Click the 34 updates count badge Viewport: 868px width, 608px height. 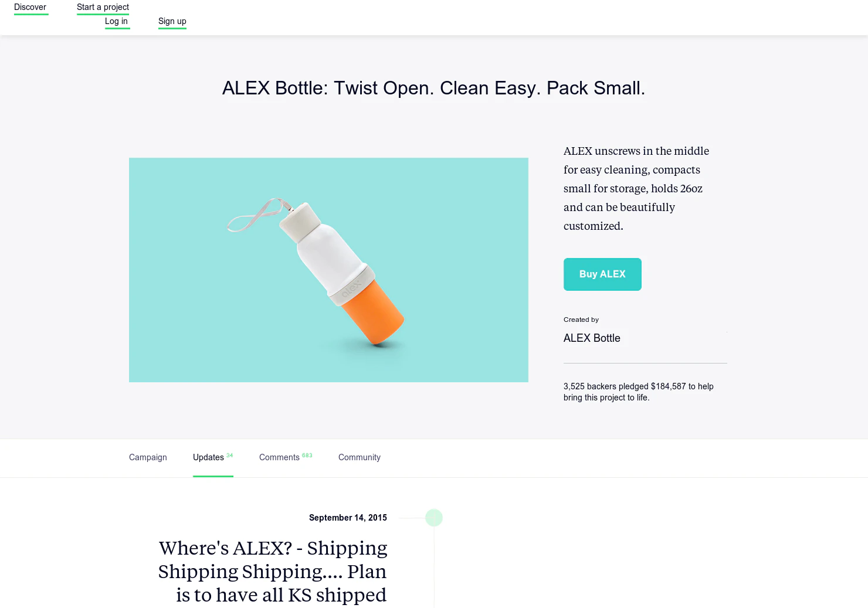click(229, 454)
